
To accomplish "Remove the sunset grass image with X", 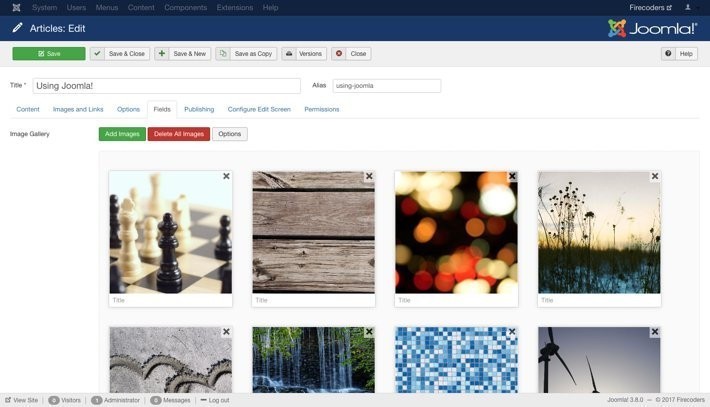I will point(655,176).
